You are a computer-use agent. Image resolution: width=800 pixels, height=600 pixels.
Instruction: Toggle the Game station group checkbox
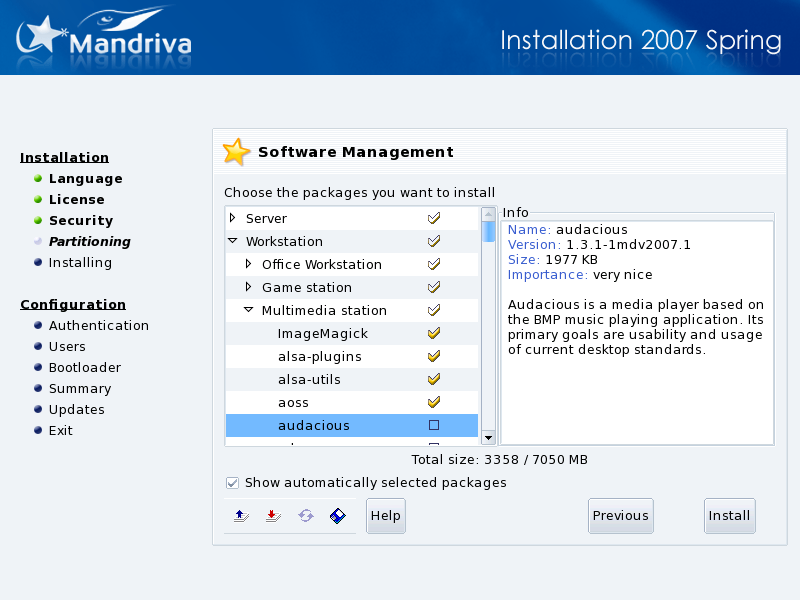point(434,287)
